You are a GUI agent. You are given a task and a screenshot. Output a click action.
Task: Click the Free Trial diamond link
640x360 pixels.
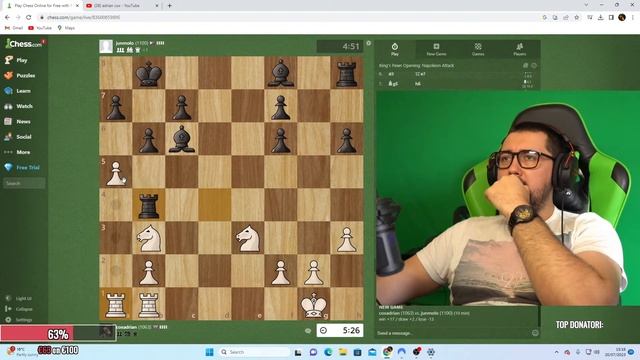pyautogui.click(x=22, y=167)
